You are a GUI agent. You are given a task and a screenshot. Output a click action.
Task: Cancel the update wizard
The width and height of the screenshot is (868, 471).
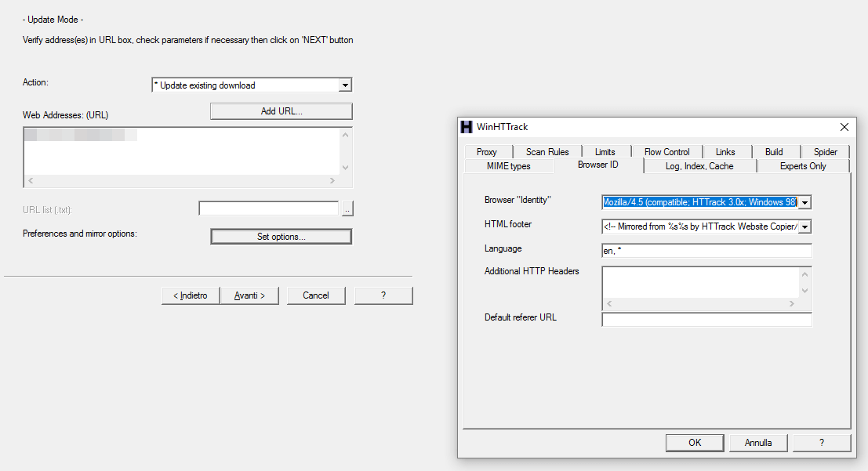316,295
